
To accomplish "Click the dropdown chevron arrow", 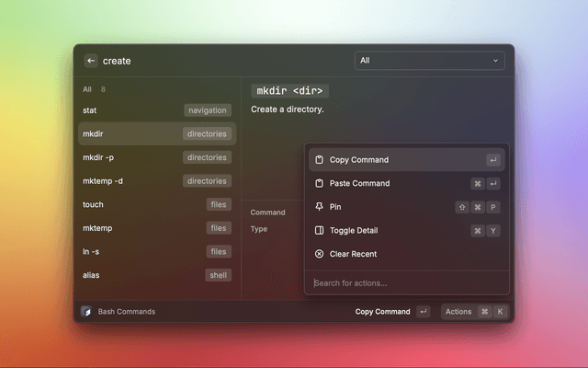I will (x=495, y=61).
